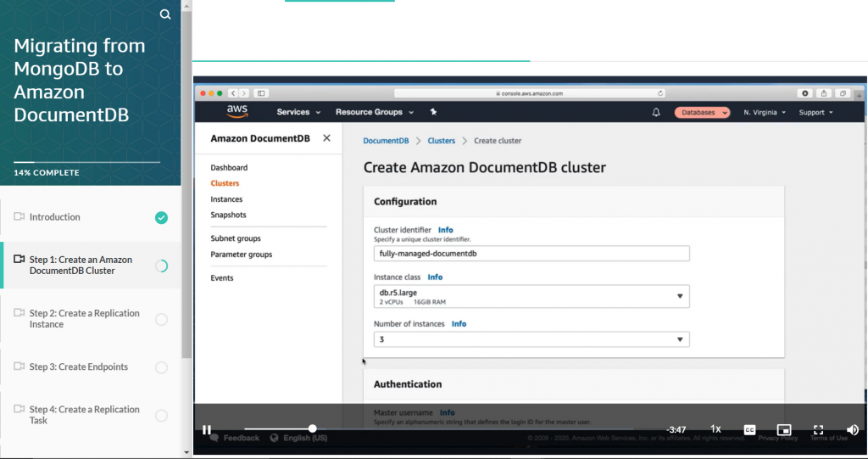This screenshot has height=459, width=868.
Task: Click the video progress slider handle
Action: click(x=313, y=428)
